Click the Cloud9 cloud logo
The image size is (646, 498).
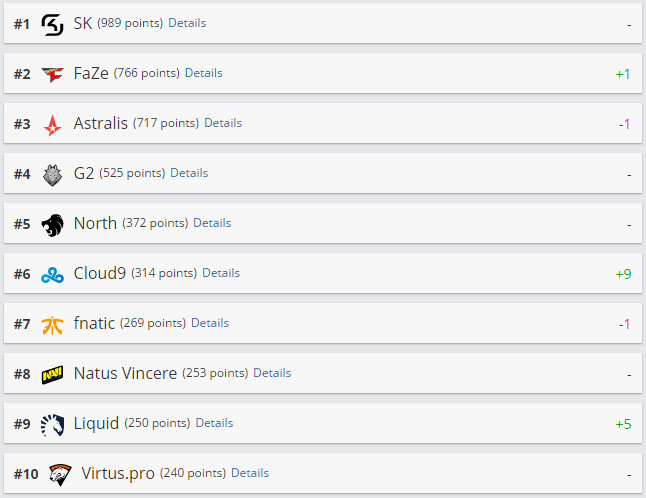pos(53,274)
